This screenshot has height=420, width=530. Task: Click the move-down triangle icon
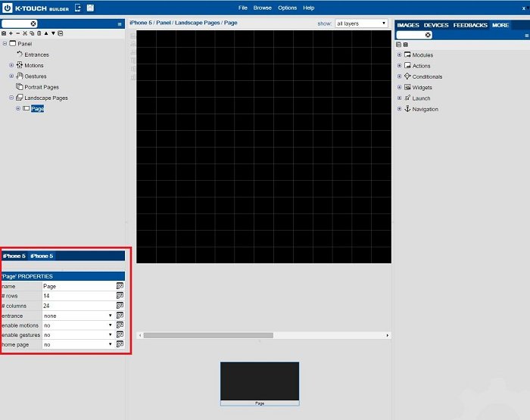click(x=53, y=33)
